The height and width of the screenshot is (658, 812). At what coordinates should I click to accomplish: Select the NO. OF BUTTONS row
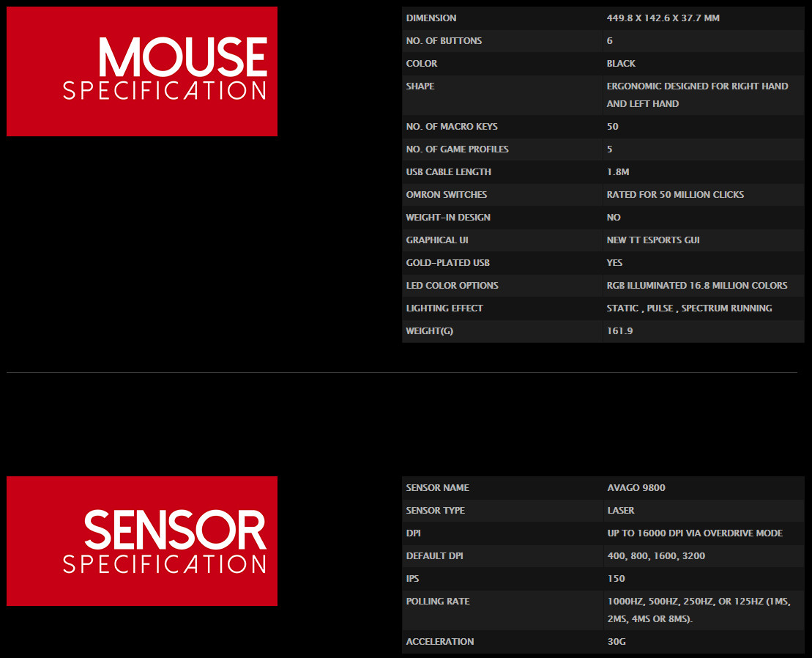coord(603,41)
